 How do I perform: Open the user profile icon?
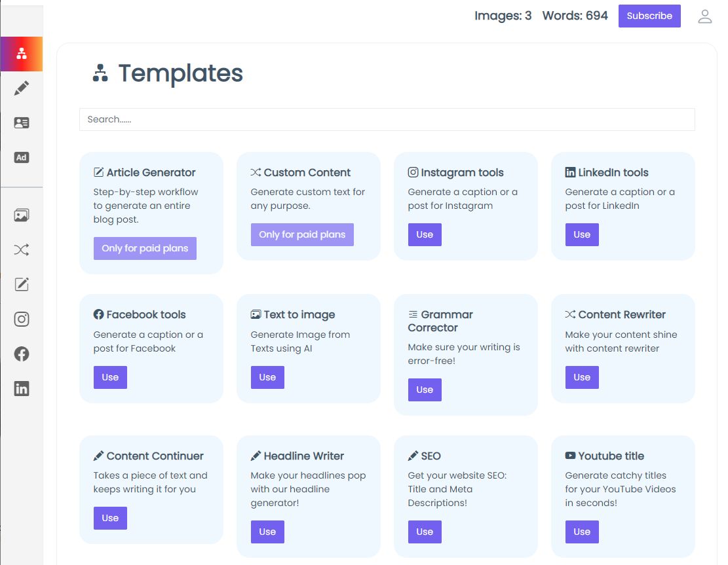705,16
